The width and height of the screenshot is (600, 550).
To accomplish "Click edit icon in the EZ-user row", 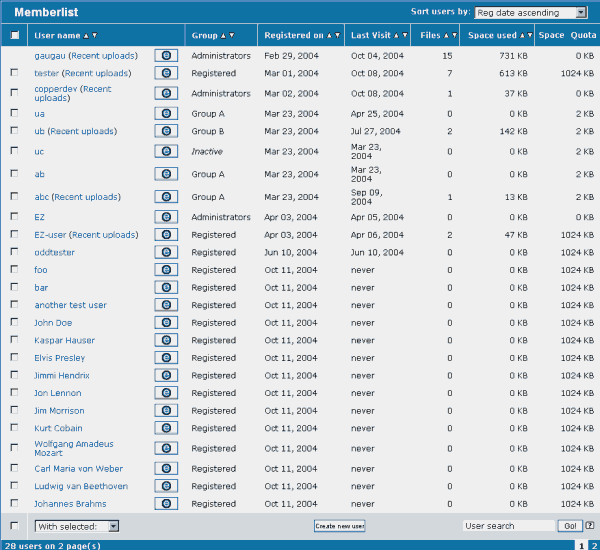I will point(166,235).
